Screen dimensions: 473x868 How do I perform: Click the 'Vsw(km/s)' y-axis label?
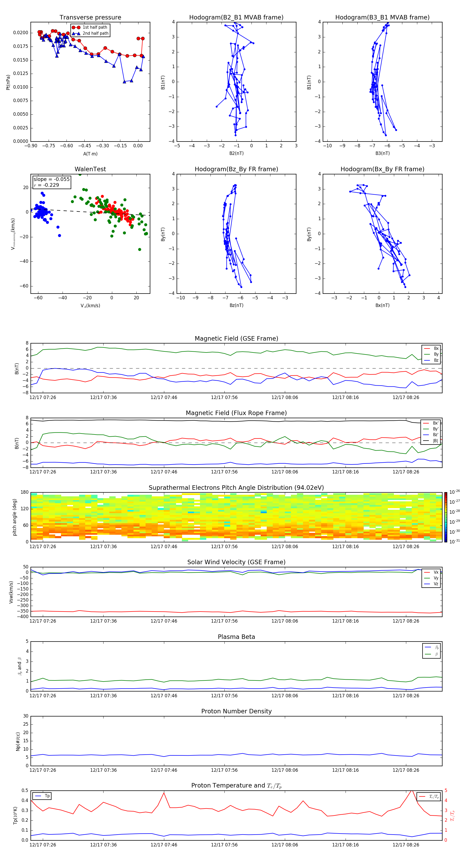click(11, 592)
